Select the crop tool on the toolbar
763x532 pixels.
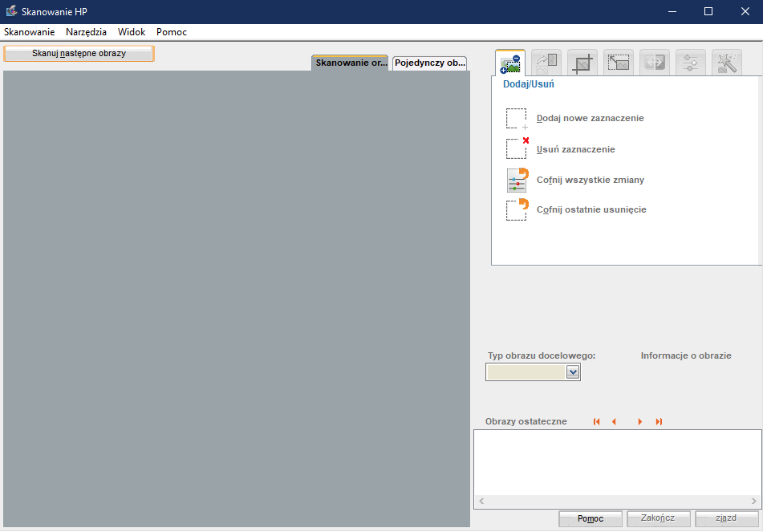pyautogui.click(x=582, y=62)
